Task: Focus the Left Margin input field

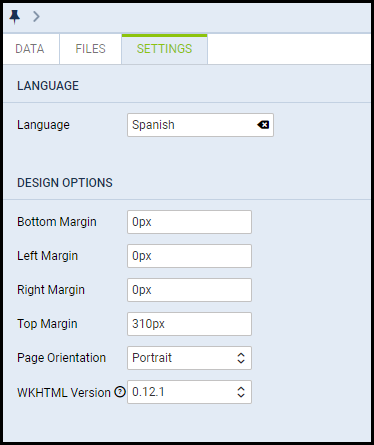Action: pos(189,256)
